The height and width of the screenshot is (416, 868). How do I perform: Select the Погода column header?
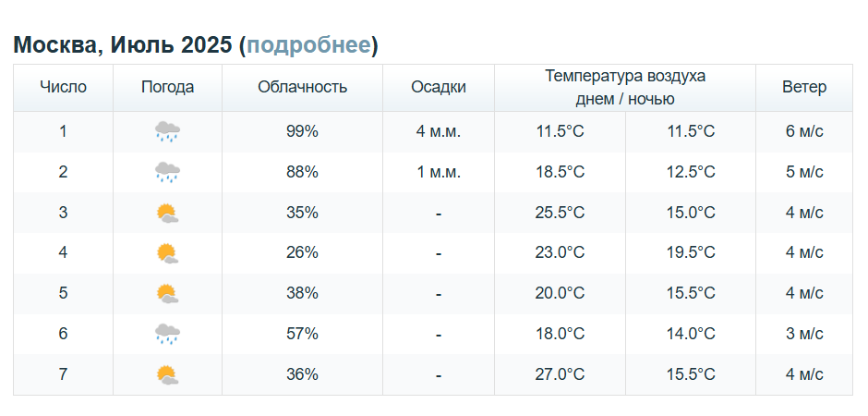[167, 88]
